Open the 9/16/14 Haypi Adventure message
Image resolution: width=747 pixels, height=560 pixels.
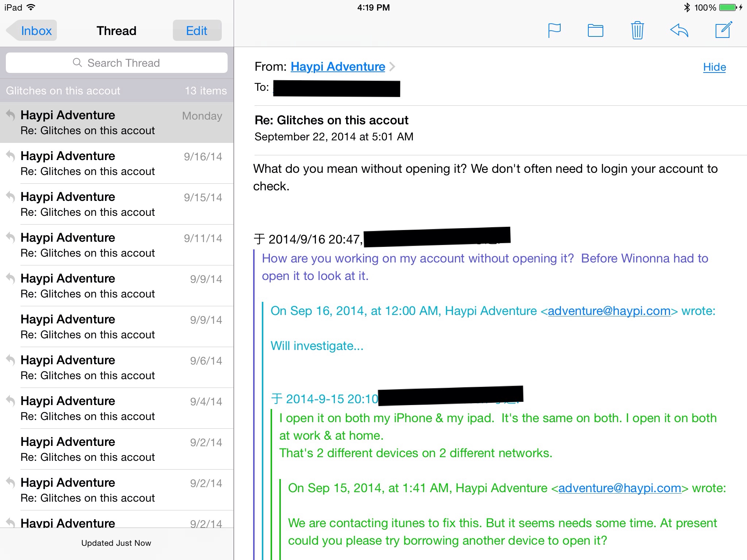click(x=117, y=163)
